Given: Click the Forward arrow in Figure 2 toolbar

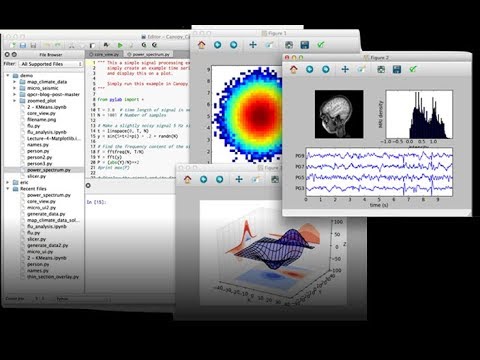Looking at the screenshot, I should pyautogui.click(x=326, y=69).
